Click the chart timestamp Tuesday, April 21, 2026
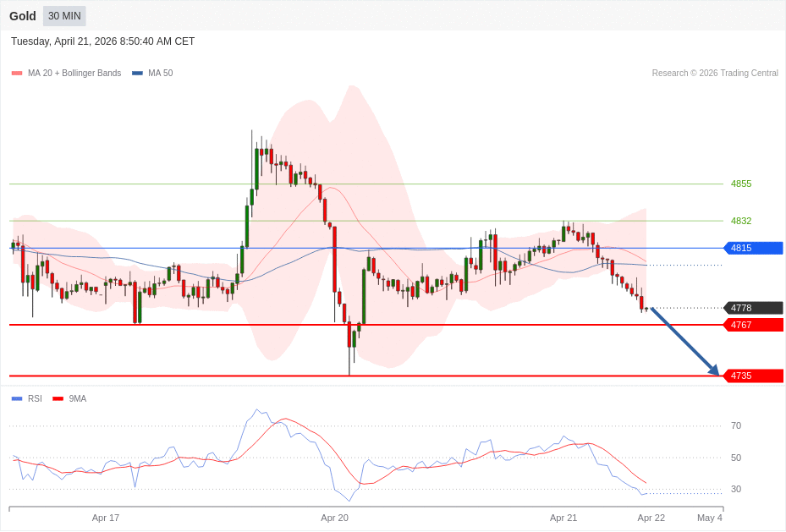 click(x=102, y=41)
